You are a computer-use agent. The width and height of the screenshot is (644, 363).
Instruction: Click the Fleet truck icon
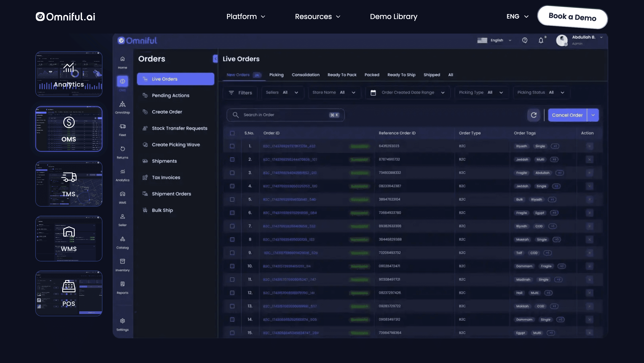[122, 127]
